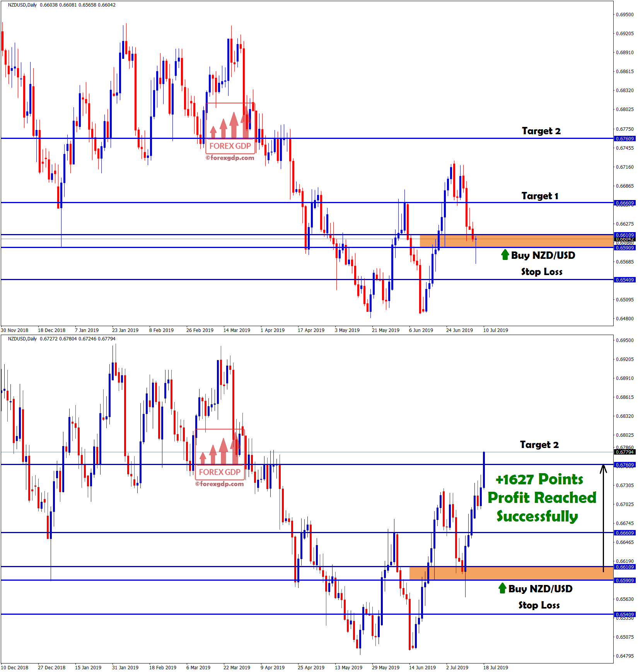638x672 pixels.
Task: Click the 18 Feb 2019 date on the time axis
Action: [163, 667]
